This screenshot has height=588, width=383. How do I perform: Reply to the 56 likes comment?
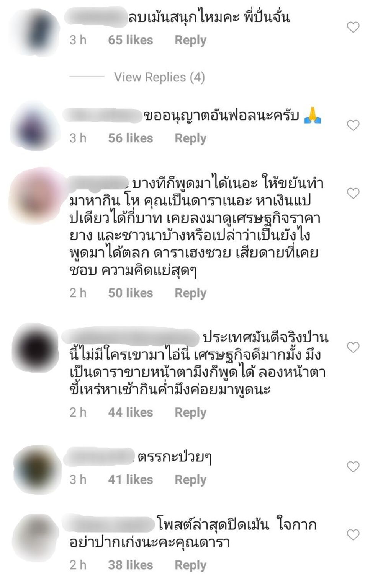(x=190, y=138)
